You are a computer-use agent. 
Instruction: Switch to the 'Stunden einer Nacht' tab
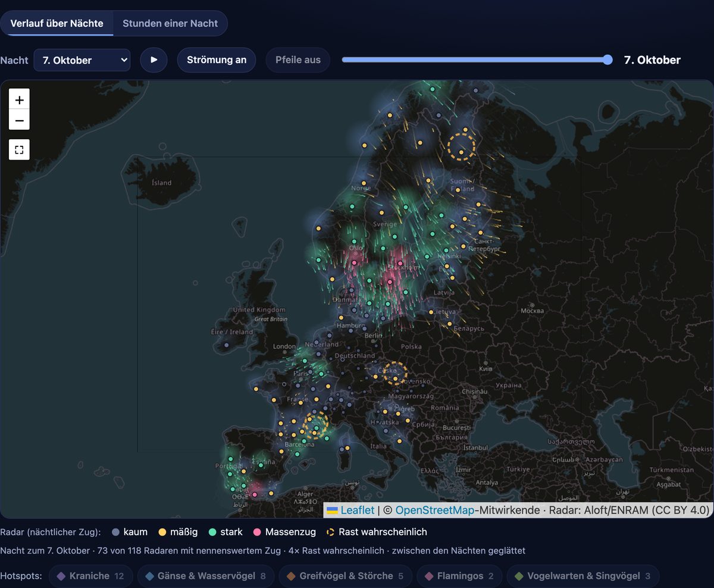[x=170, y=24]
